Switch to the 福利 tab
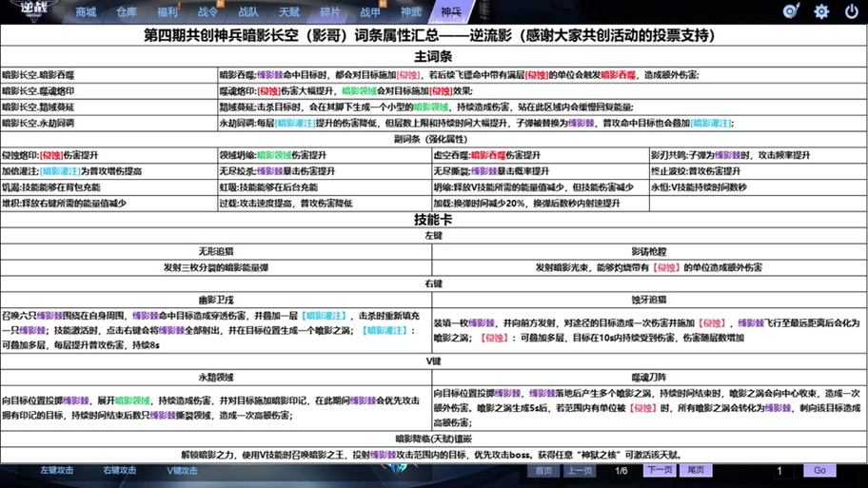Viewport: 868px width, 488px height. [168, 11]
